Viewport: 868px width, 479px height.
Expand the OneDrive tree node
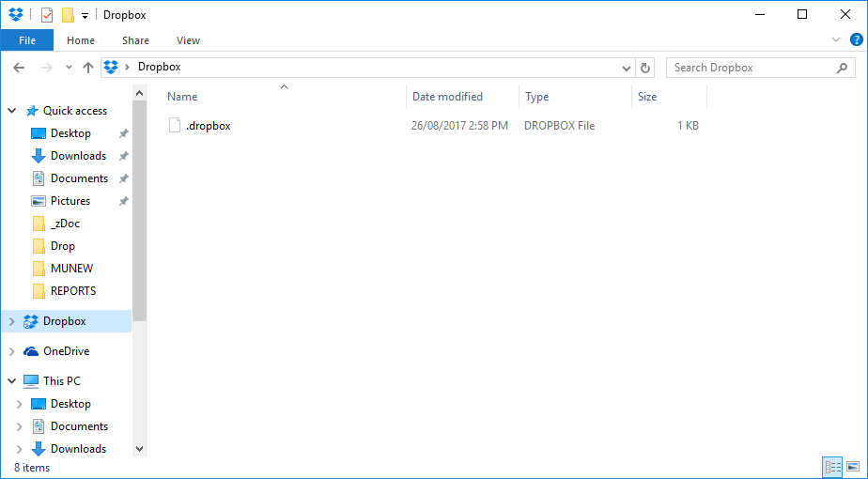[11, 351]
